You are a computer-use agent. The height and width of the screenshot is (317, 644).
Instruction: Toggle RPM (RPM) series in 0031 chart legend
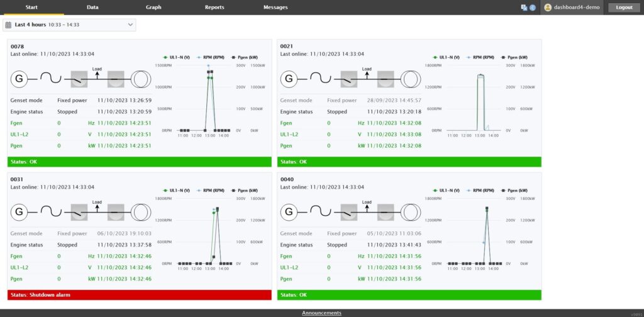point(210,191)
